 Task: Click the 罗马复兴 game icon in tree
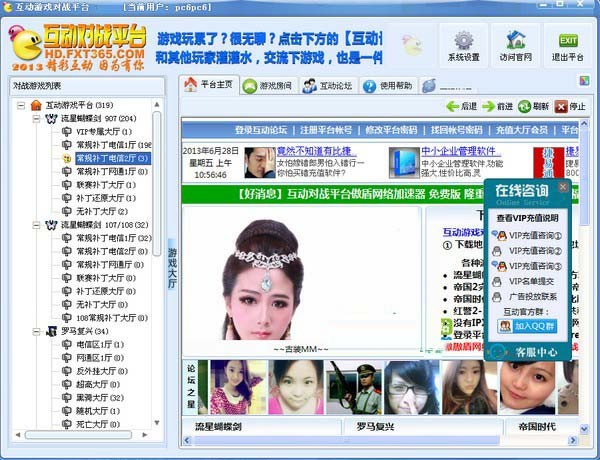51,331
